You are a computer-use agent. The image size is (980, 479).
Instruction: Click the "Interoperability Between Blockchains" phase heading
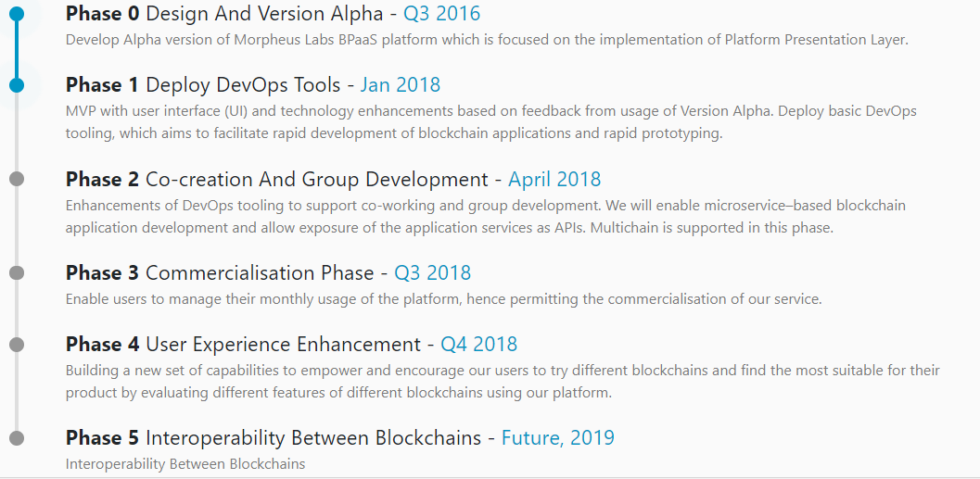pos(313,438)
